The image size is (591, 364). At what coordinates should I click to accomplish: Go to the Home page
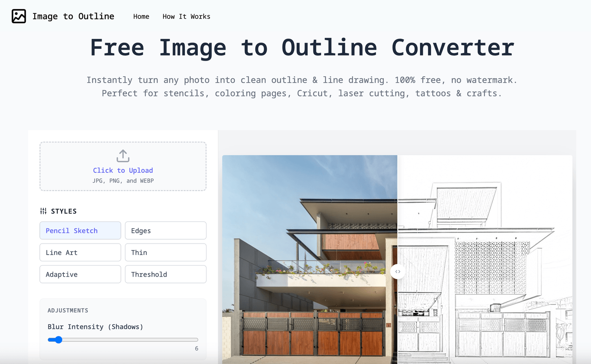[x=141, y=17]
